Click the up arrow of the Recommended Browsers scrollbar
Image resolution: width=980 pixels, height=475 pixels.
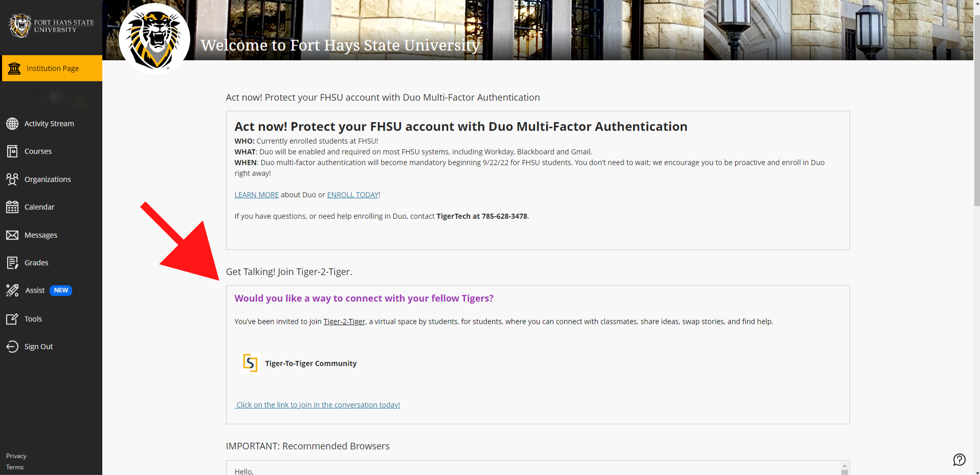(x=844, y=466)
